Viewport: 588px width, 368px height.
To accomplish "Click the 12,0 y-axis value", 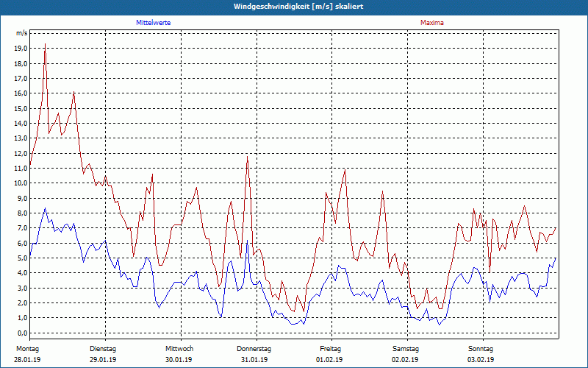I will point(21,153).
